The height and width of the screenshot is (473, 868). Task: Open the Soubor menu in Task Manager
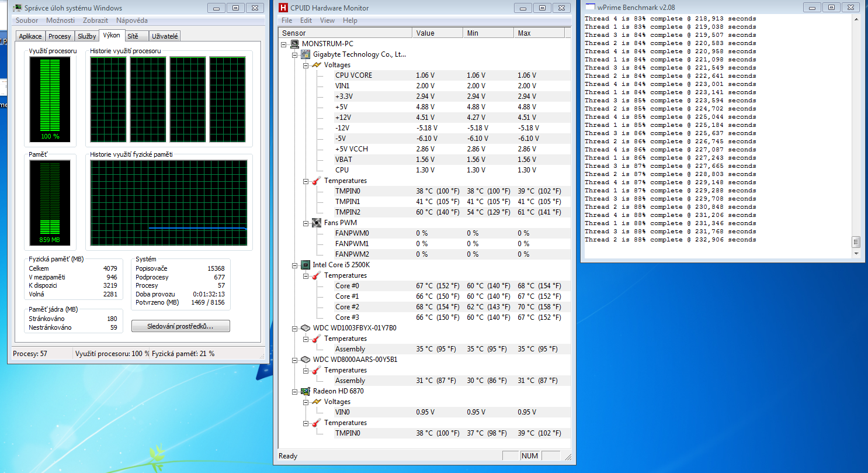coord(27,20)
